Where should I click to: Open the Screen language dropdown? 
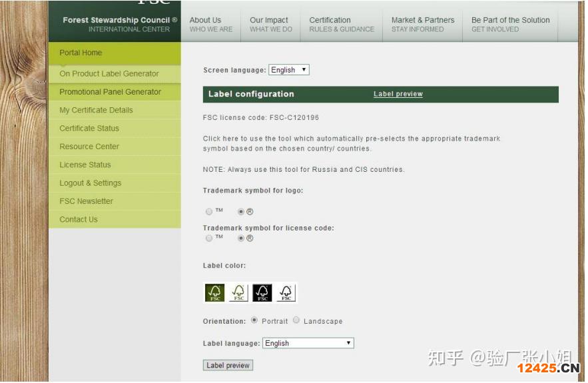290,70
